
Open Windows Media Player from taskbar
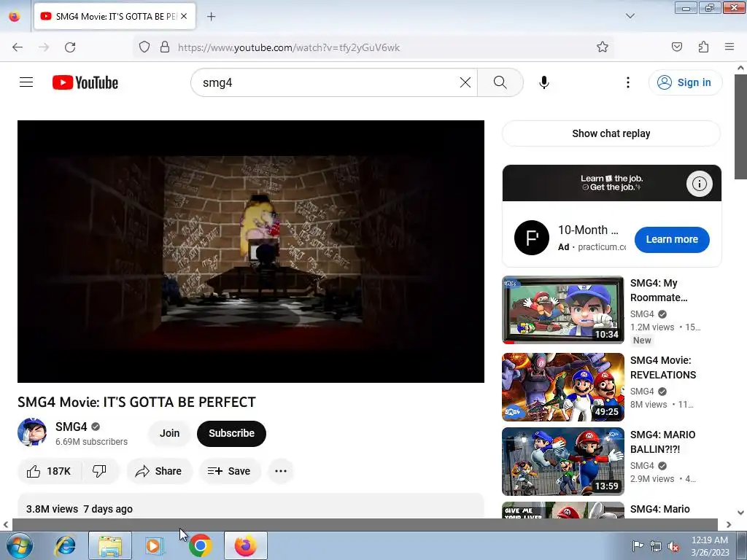[x=154, y=545]
